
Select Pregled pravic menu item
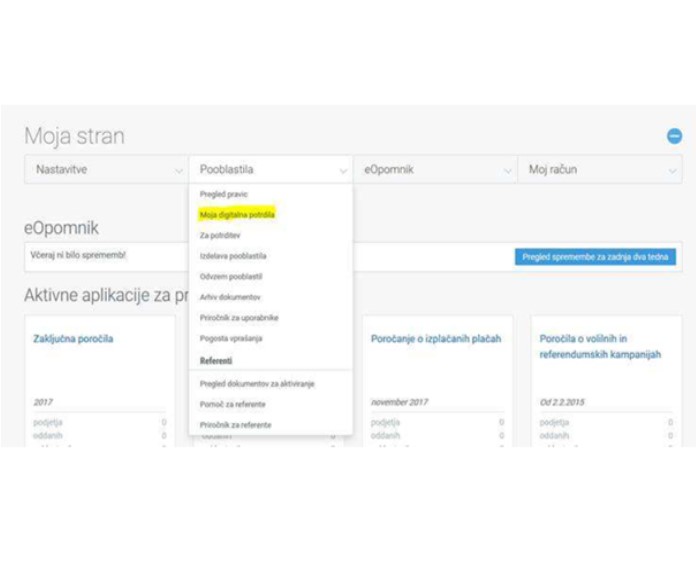224,194
